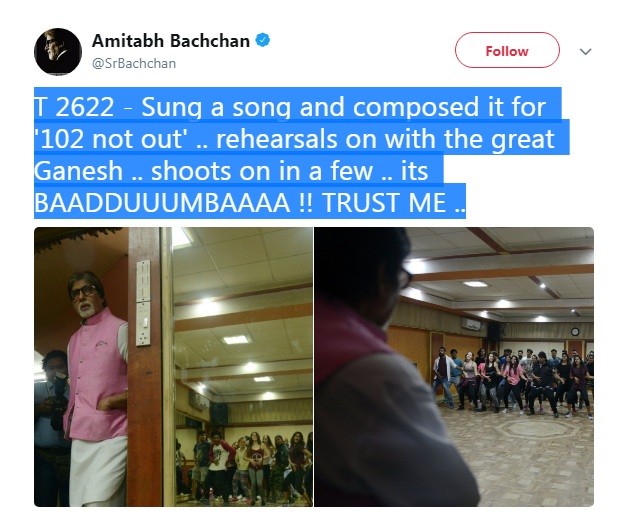Open the @SrBachchan handle link
Viewport: 630px width, 519px height.
point(134,63)
